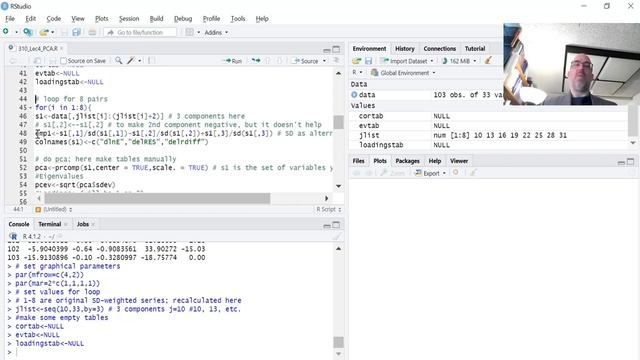Image resolution: width=640 pixels, height=360 pixels.
Task: Click the document outline icon
Action: point(336,60)
